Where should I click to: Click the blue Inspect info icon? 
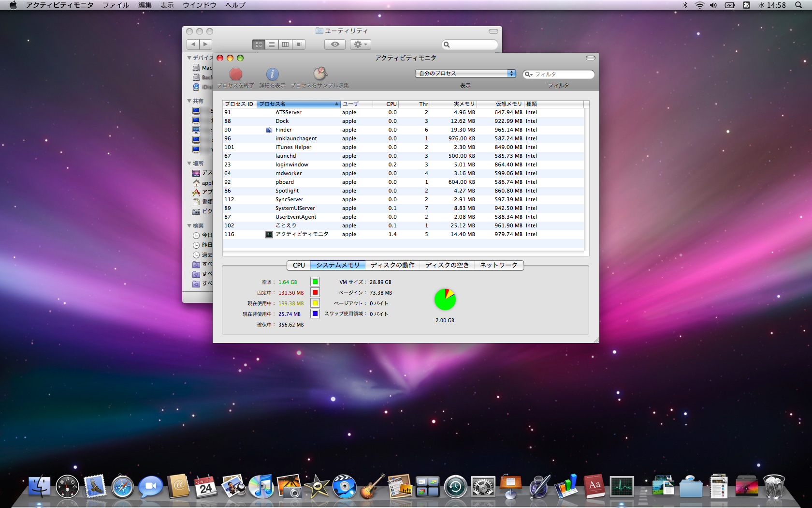(x=272, y=74)
